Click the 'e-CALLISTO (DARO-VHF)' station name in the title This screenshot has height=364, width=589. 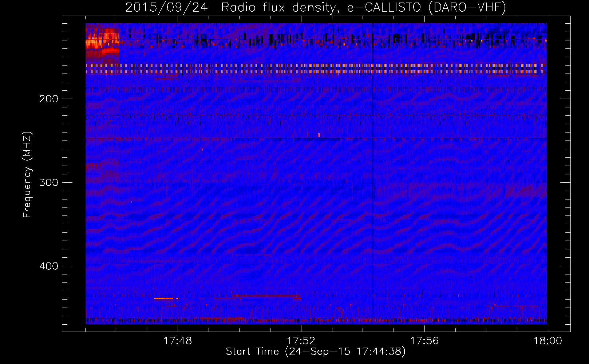pyautogui.click(x=426, y=8)
